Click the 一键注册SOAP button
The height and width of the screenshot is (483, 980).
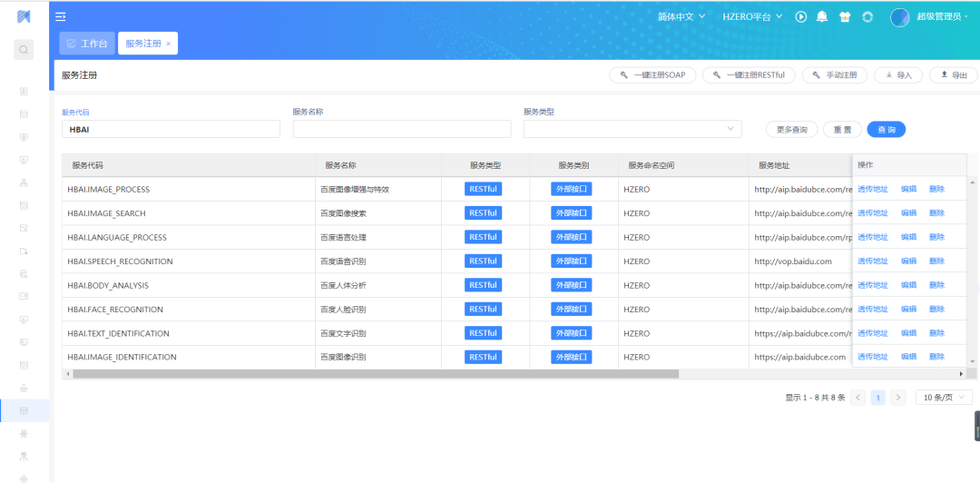pyautogui.click(x=652, y=75)
